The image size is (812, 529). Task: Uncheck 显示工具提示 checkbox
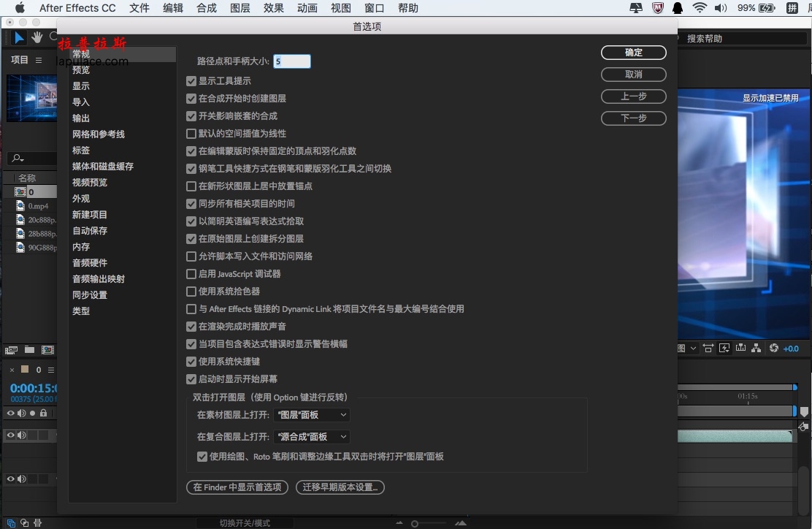pyautogui.click(x=191, y=81)
